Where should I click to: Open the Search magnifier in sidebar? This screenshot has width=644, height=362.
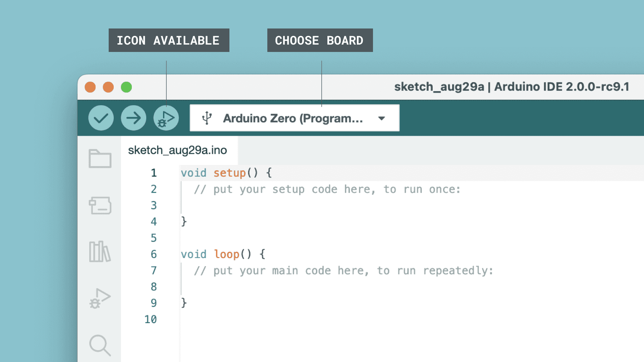coord(100,345)
